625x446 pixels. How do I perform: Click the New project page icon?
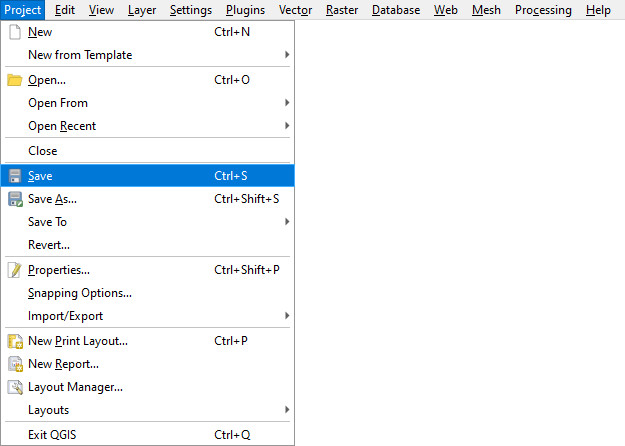click(x=15, y=32)
